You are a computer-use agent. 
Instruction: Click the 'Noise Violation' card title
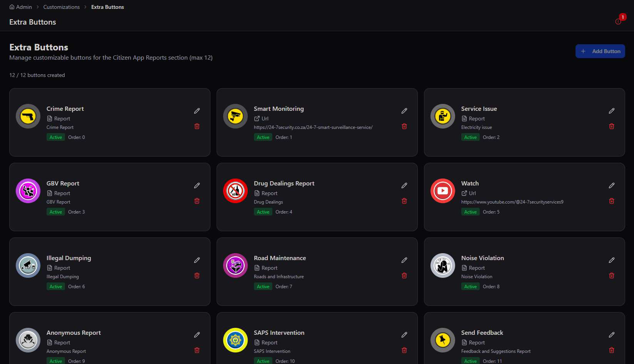tap(482, 258)
